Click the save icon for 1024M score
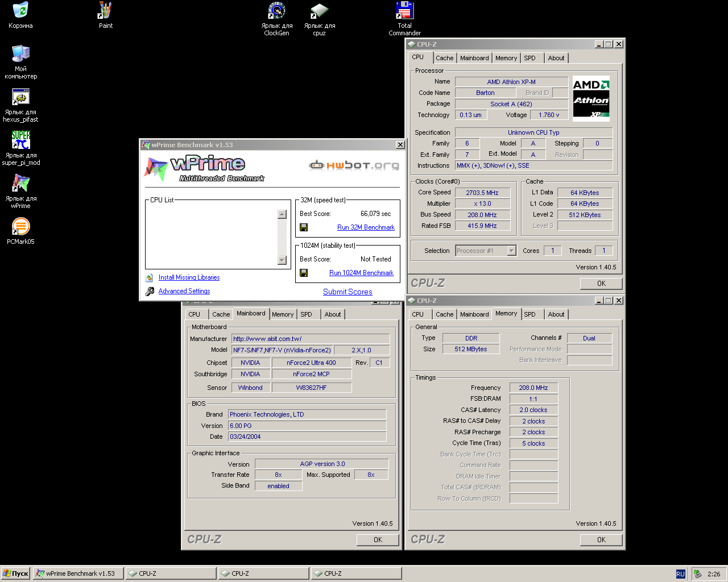Screen dimensions: 728x582 [304, 273]
